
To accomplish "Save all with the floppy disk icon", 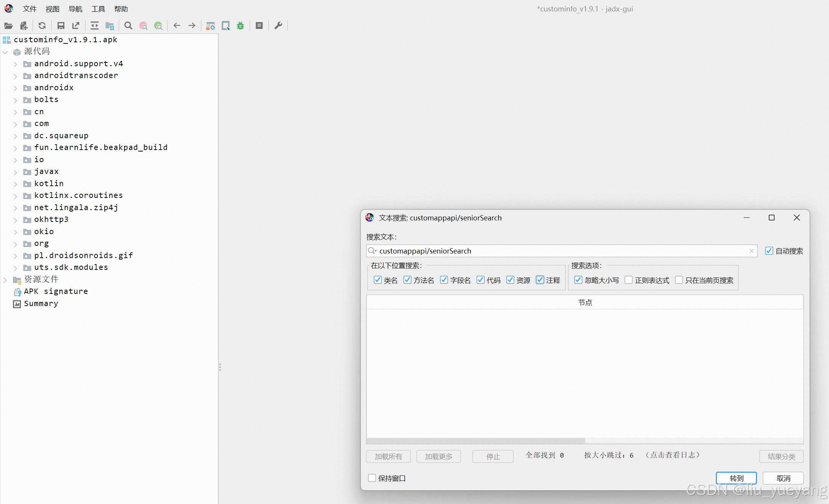I will [61, 26].
